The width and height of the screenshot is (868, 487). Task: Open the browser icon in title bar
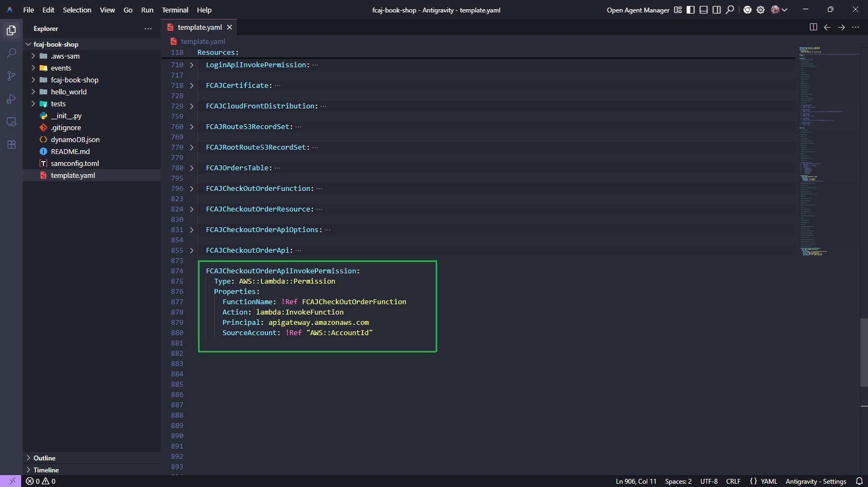click(748, 10)
